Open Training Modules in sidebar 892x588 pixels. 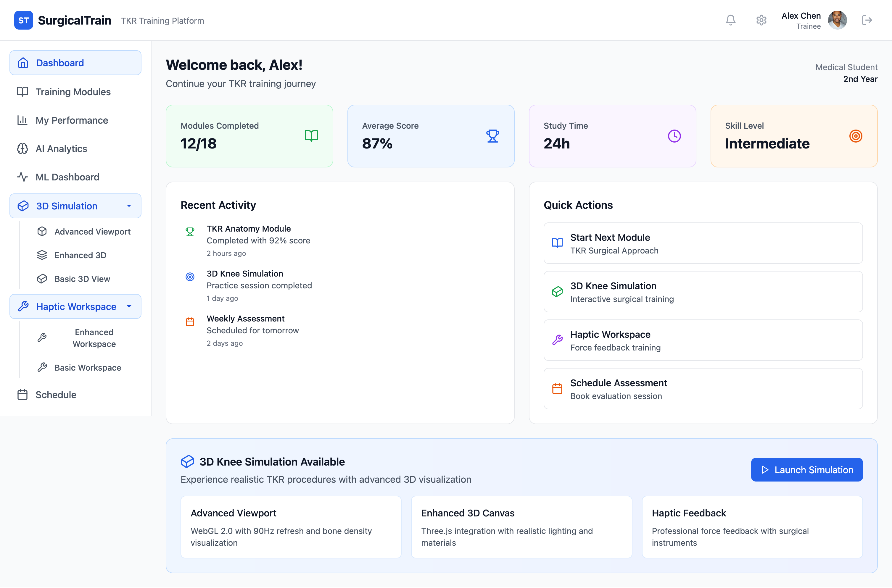73,92
